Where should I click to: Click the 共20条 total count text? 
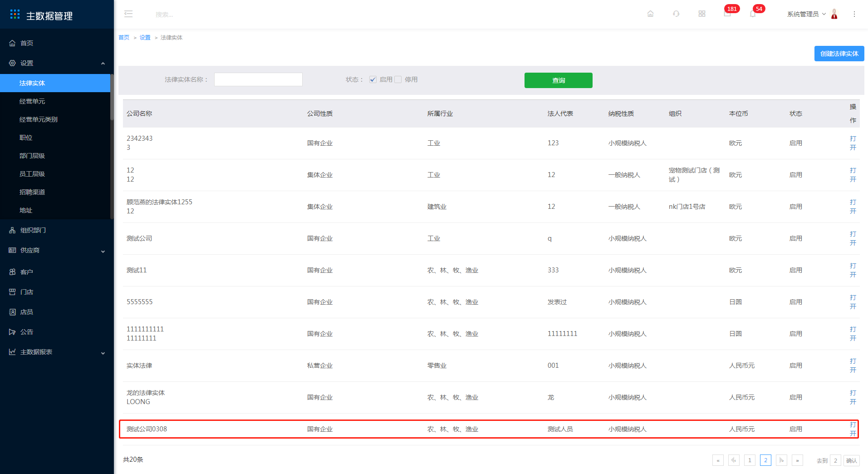[133, 459]
